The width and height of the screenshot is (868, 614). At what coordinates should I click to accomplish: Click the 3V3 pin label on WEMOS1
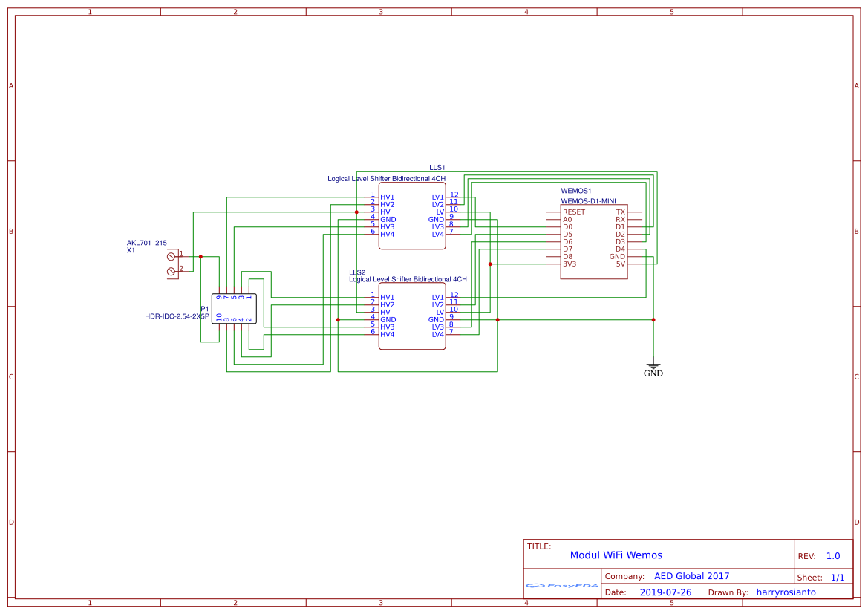coord(570,264)
